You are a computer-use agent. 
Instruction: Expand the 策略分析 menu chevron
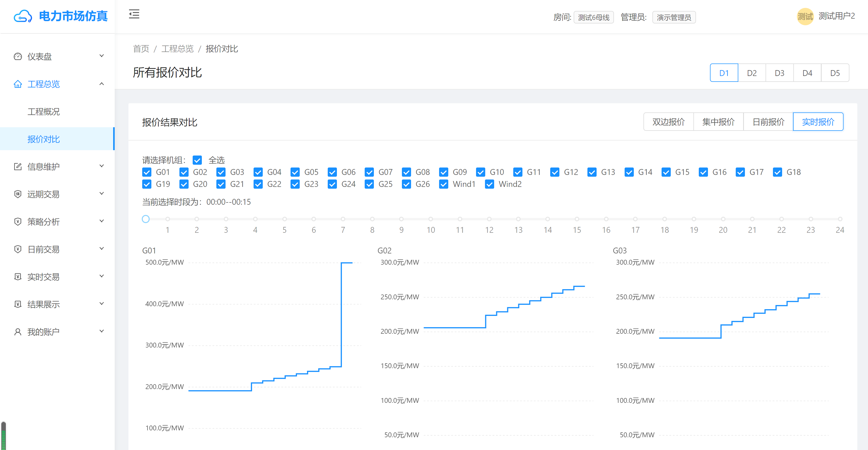(102, 222)
